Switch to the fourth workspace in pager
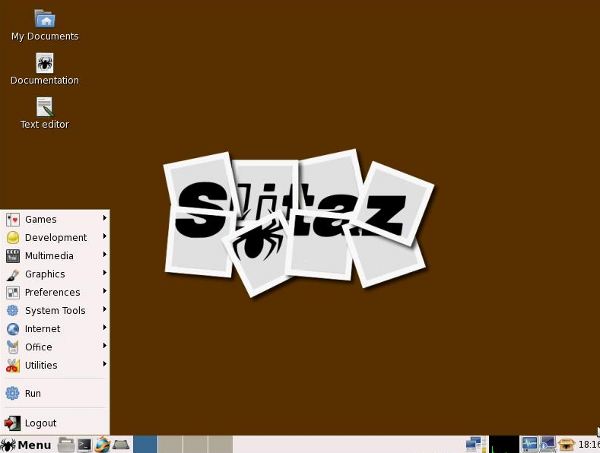The height and width of the screenshot is (453, 600). (x=220, y=445)
